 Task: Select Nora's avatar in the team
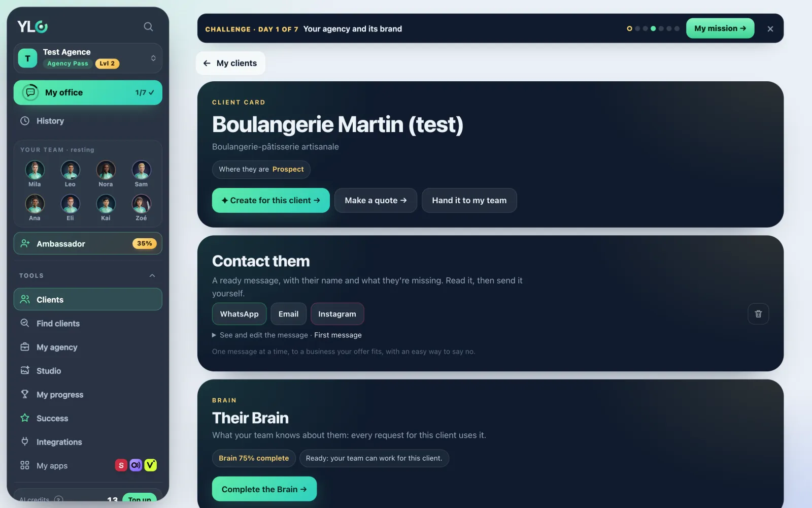106,170
